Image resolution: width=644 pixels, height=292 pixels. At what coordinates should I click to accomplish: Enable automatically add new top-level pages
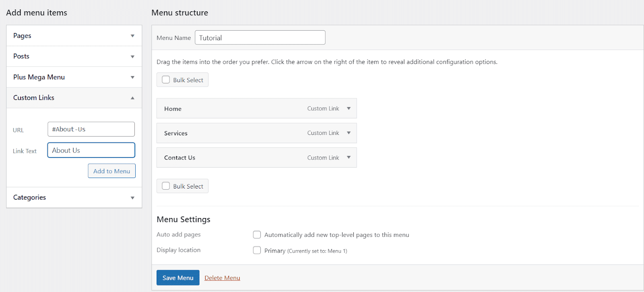257,235
